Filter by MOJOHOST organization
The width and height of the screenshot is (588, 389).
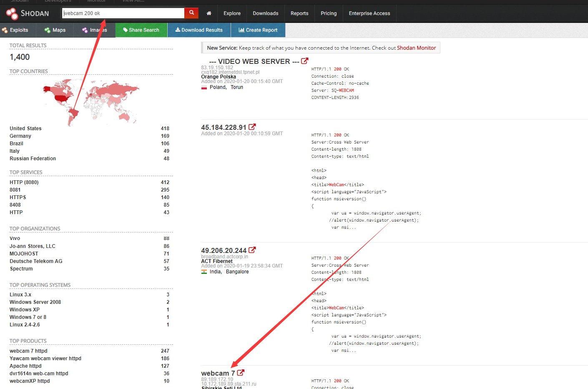click(x=24, y=254)
